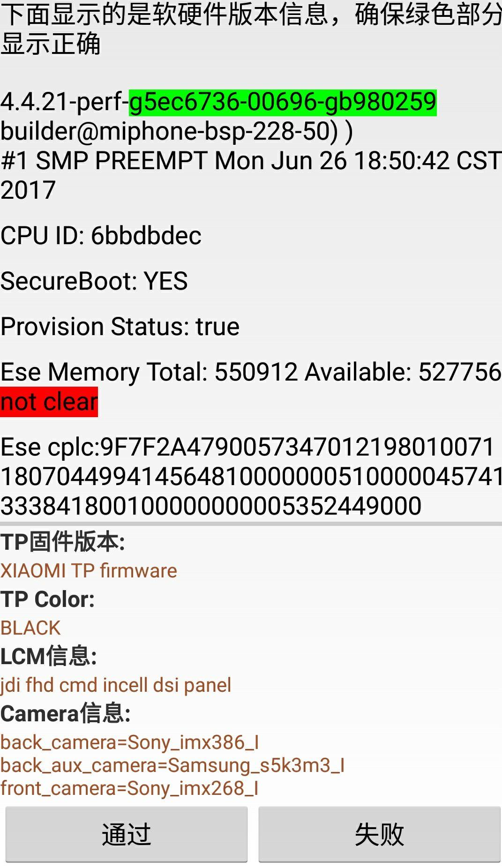This screenshot has width=502, height=868.
Task: Click the CPU ID: 6bbdbdec line
Action: [101, 235]
